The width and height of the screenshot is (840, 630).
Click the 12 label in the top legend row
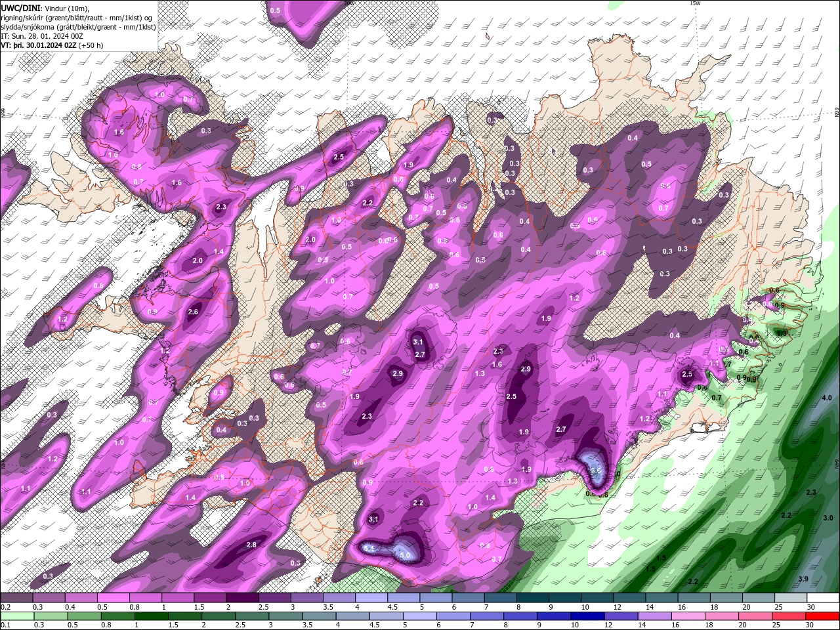click(616, 607)
